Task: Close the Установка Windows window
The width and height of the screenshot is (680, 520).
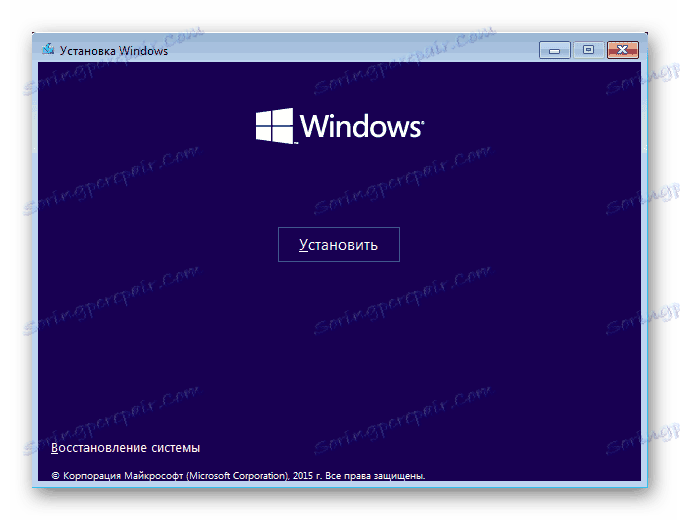Action: tap(623, 50)
